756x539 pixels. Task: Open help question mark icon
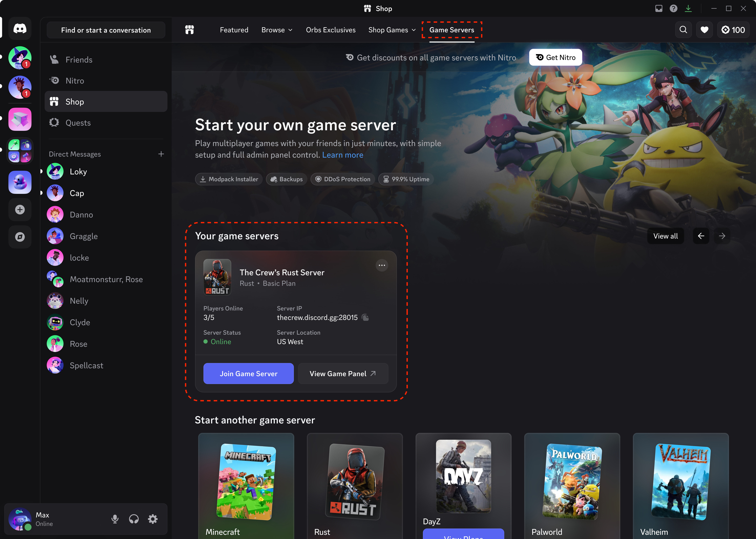[x=673, y=9]
